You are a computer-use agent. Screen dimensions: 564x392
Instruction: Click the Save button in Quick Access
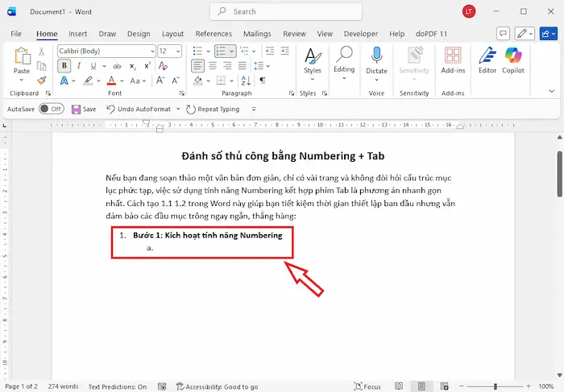[x=84, y=109]
